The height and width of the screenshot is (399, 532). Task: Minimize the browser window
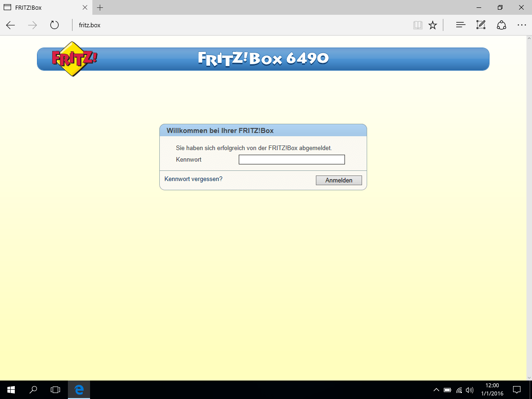click(x=479, y=7)
